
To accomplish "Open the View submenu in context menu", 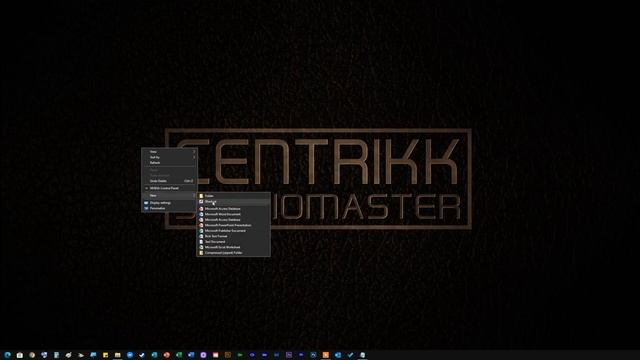I will point(169,152).
